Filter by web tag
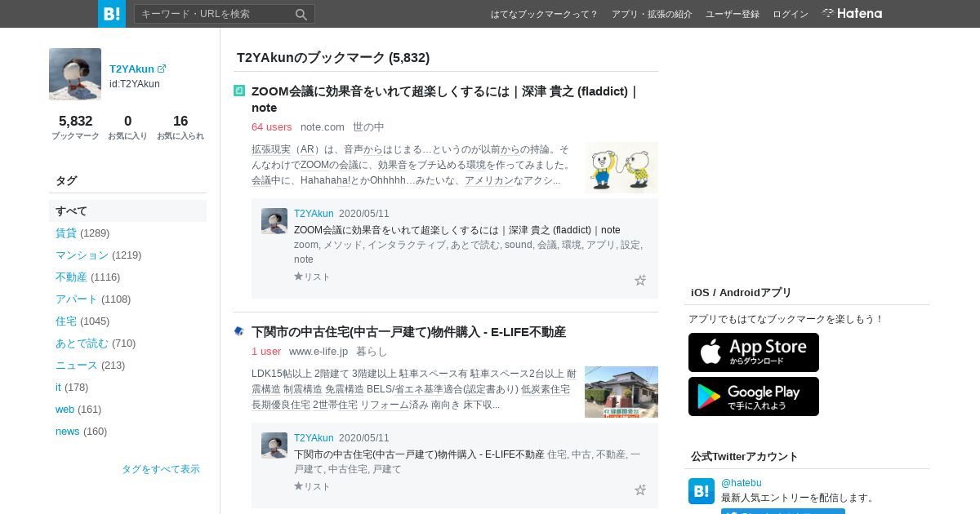Screen dimensions: 980x514 tap(65, 409)
